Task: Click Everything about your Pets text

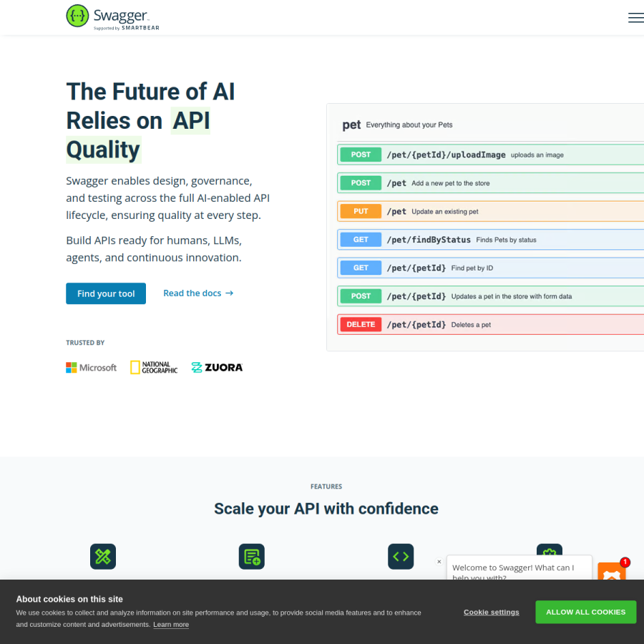Action: coord(409,125)
